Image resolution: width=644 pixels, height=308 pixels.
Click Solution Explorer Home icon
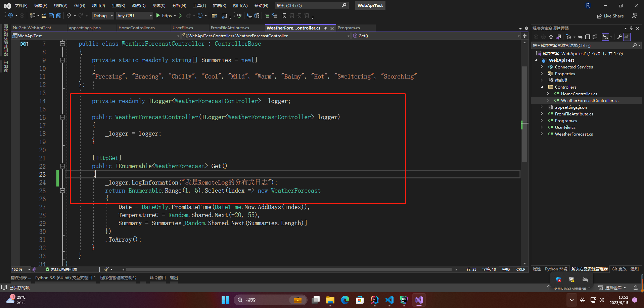551,37
